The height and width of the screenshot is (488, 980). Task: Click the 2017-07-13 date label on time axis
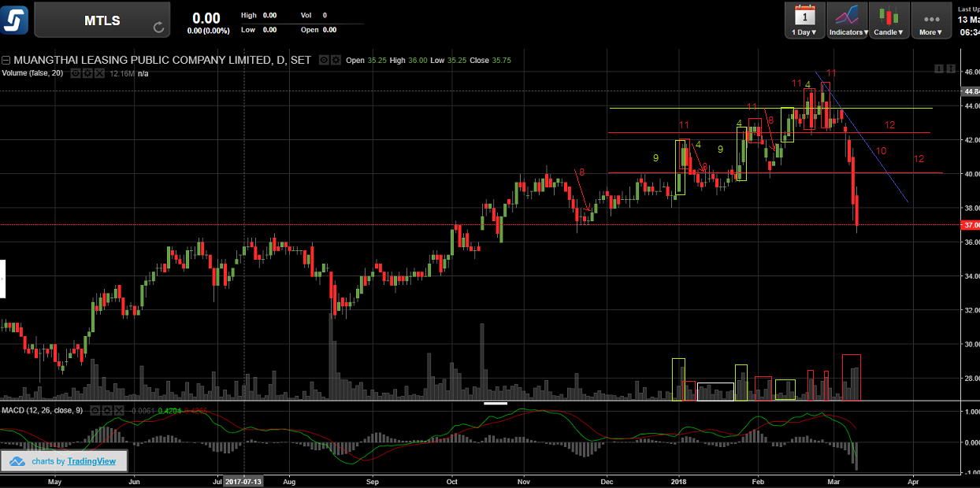coord(244,480)
